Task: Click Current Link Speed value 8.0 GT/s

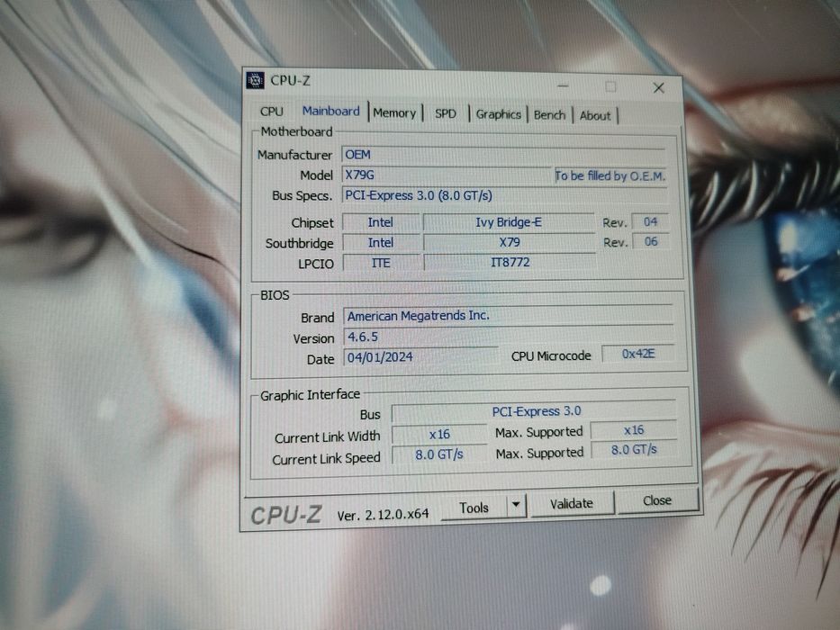Action: 439,454
